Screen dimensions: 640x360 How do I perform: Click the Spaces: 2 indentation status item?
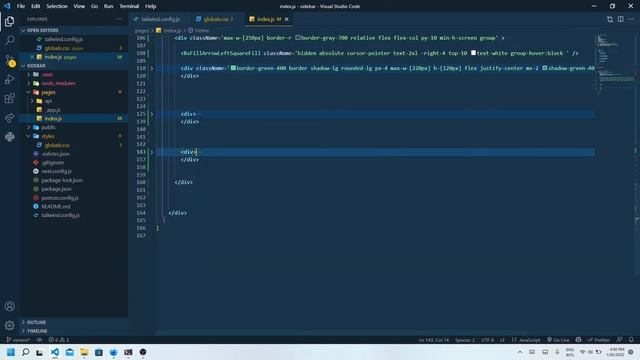tap(465, 340)
